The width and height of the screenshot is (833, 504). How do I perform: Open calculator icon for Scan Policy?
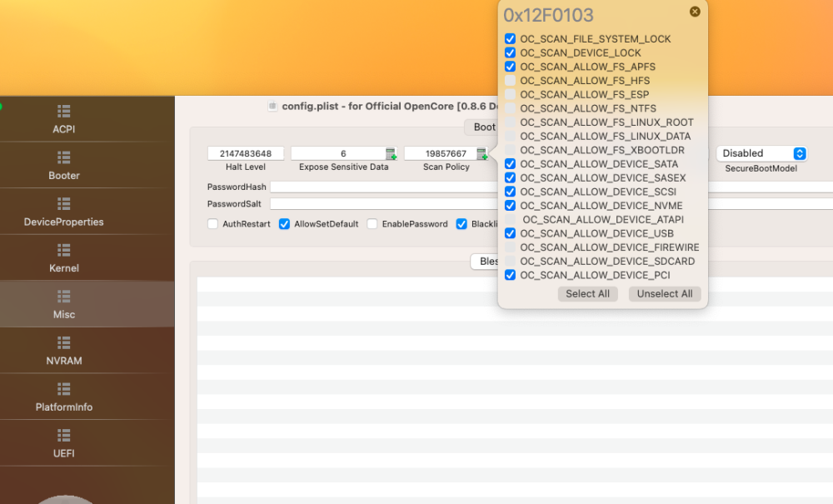pyautogui.click(x=481, y=153)
